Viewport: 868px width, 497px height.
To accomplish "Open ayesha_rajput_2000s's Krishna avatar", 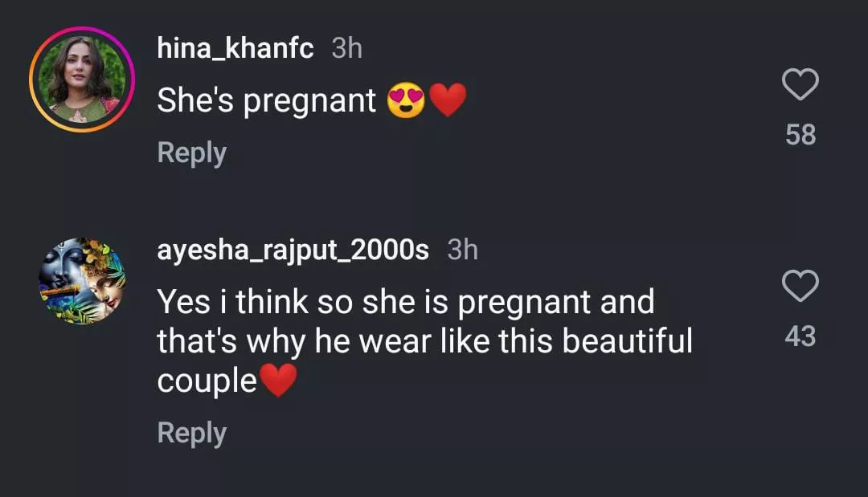I will pos(81,280).
